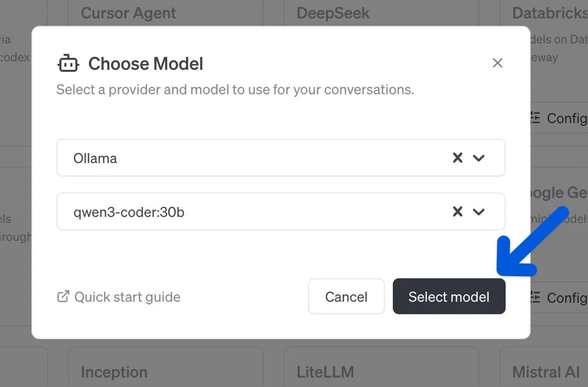Close the Choose Model dialog
Viewport: 588px width, 387px height.
(x=498, y=63)
